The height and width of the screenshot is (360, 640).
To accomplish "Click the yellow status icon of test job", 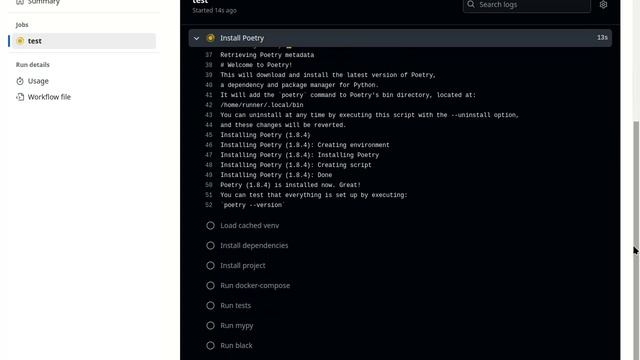I will click(20, 41).
